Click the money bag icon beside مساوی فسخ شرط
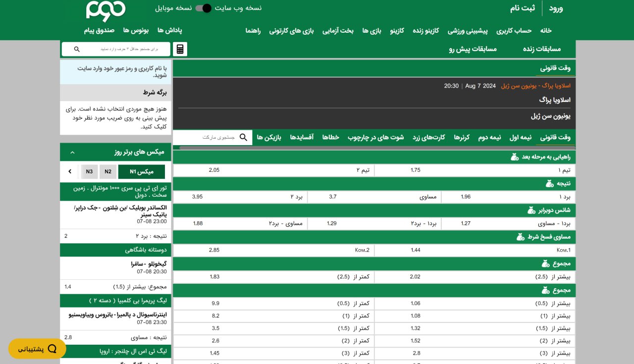The image size is (634, 364). pyautogui.click(x=521, y=237)
